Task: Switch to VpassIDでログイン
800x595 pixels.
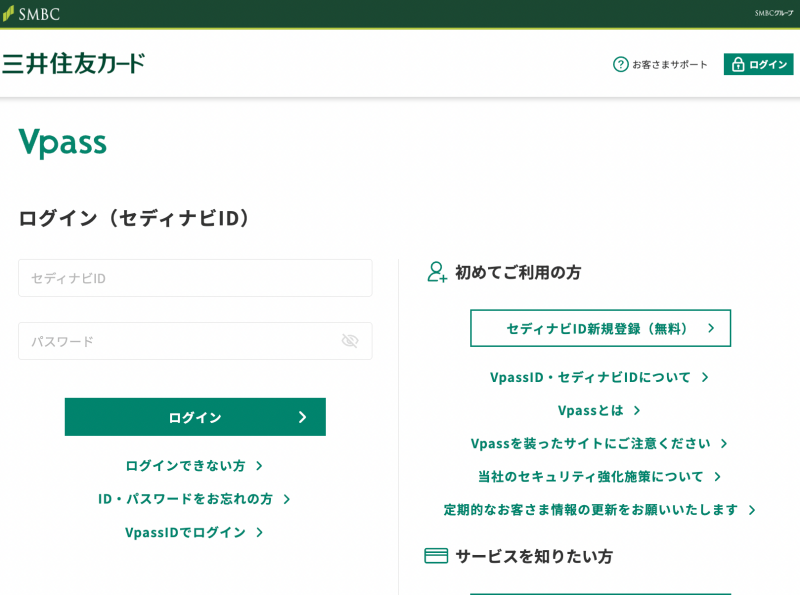Action: [x=194, y=532]
